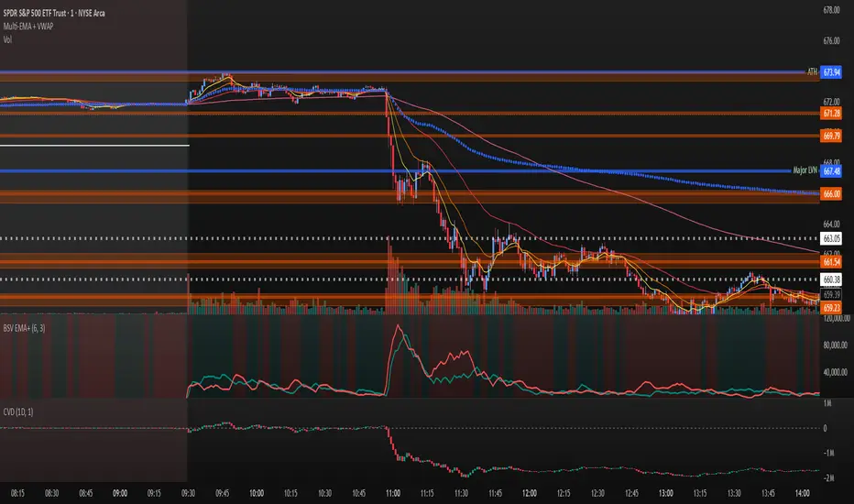Click the 10:45 time axis label
This screenshot has height=504, width=854.
pyautogui.click(x=359, y=493)
